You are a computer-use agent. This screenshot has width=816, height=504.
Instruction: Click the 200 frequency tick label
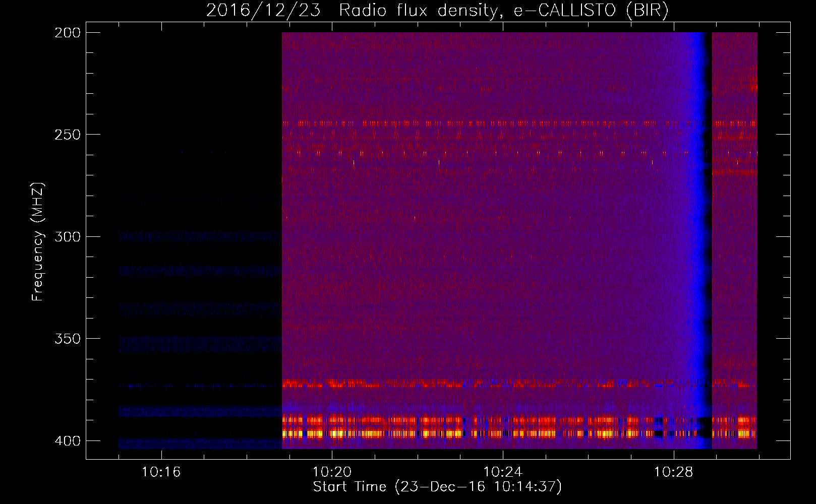(x=68, y=33)
